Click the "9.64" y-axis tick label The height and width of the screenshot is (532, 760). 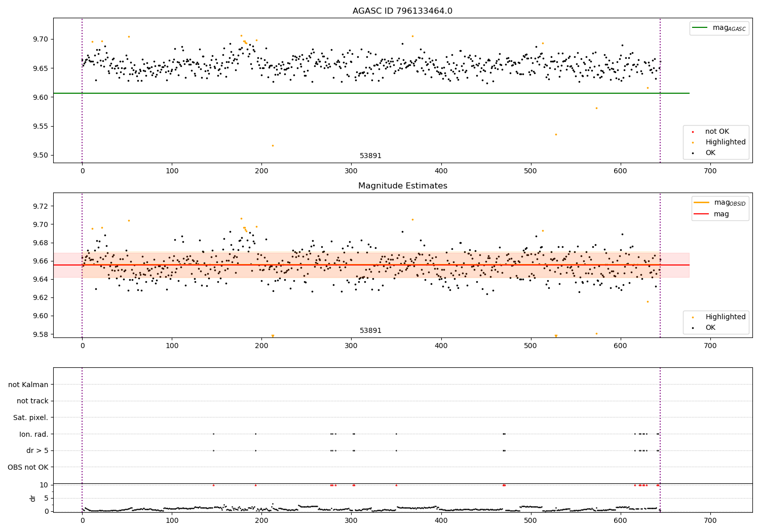tap(40, 279)
